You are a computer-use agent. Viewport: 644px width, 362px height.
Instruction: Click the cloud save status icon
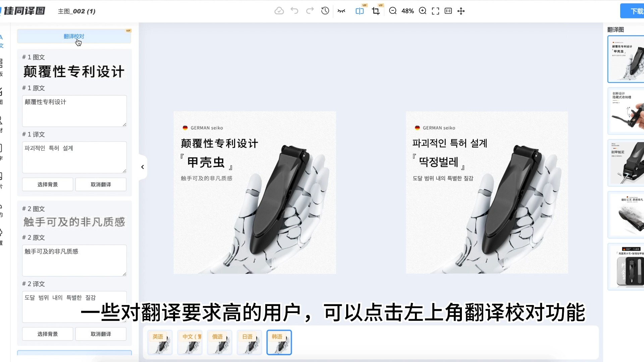coord(279,11)
